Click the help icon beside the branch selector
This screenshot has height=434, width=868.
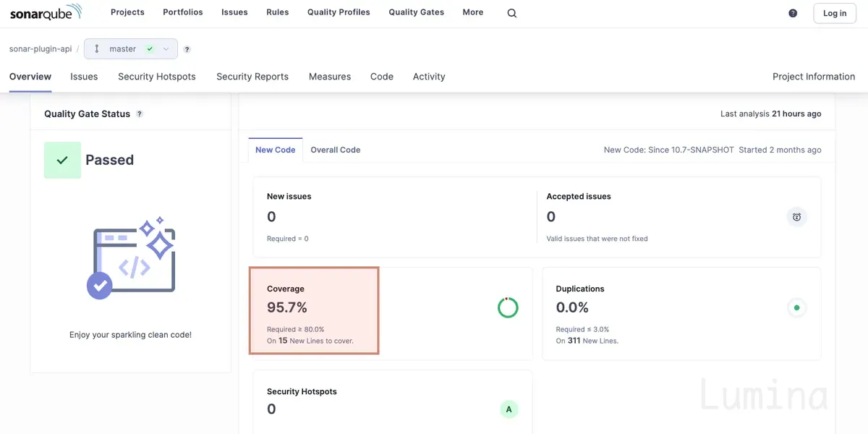coord(187,49)
